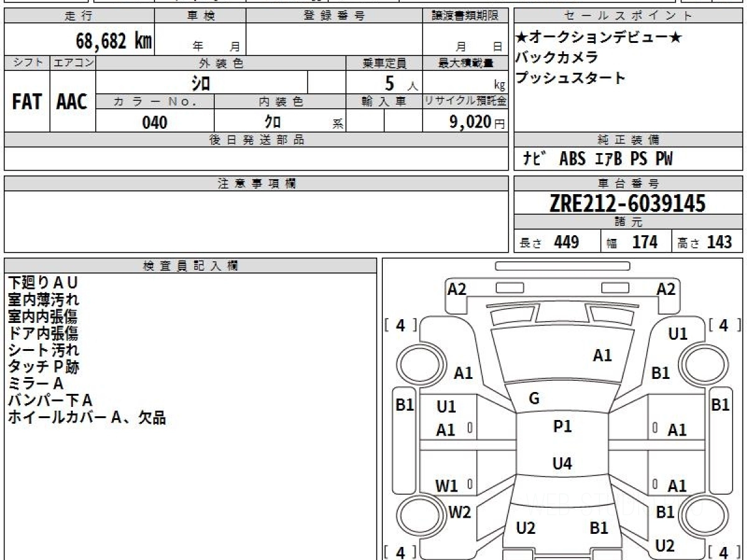Select the equipment line ナビ ABS エアB PS PW
The width and height of the screenshot is (747, 560).
click(x=598, y=159)
